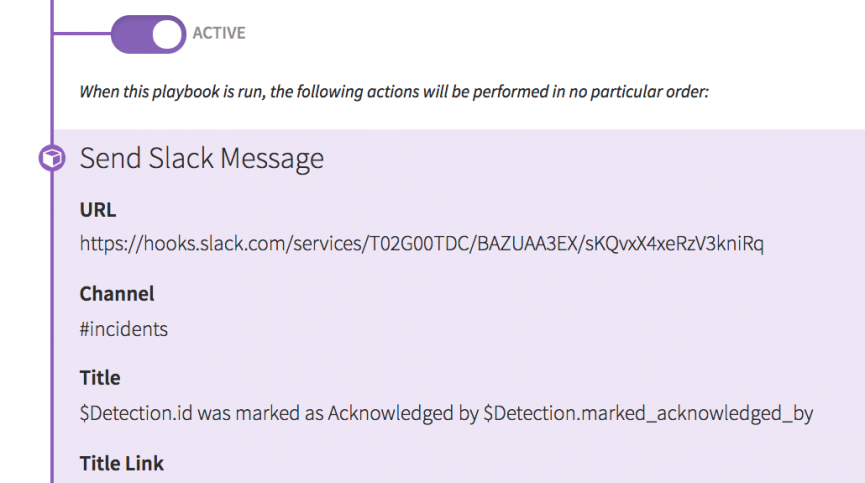Click the Title Link field label
The height and width of the screenshot is (483, 865).
(x=121, y=463)
